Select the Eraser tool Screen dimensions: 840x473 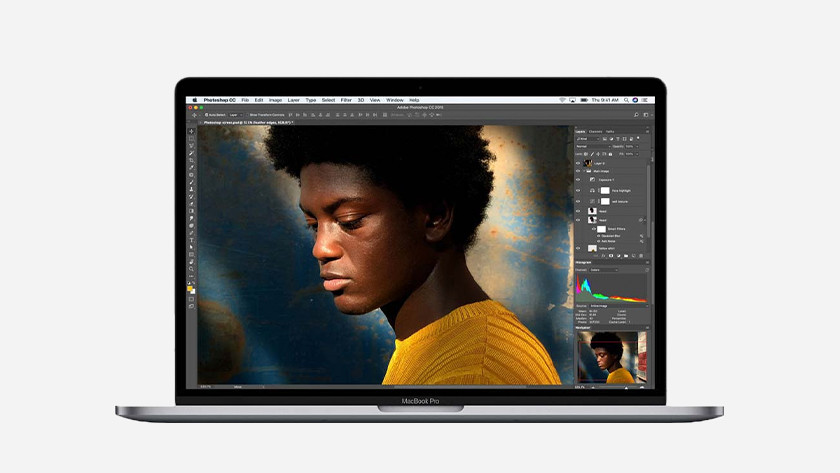pos(191,204)
